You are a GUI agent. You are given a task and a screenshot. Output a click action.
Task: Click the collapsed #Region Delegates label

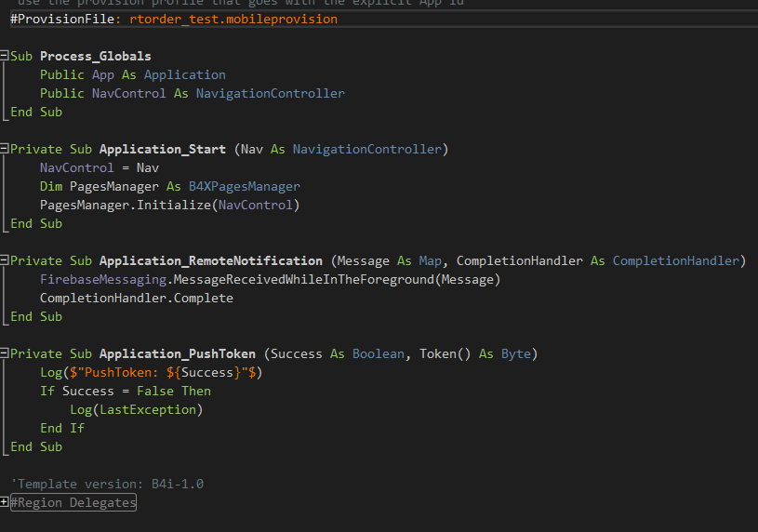[73, 502]
